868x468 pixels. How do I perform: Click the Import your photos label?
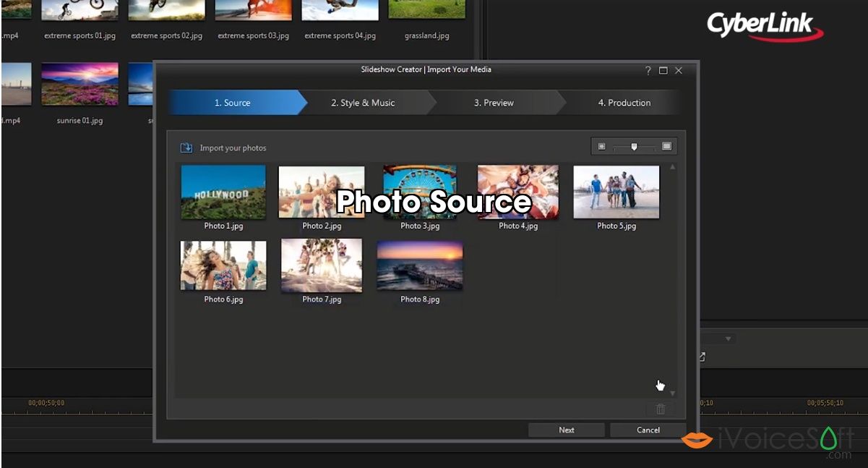(x=233, y=148)
